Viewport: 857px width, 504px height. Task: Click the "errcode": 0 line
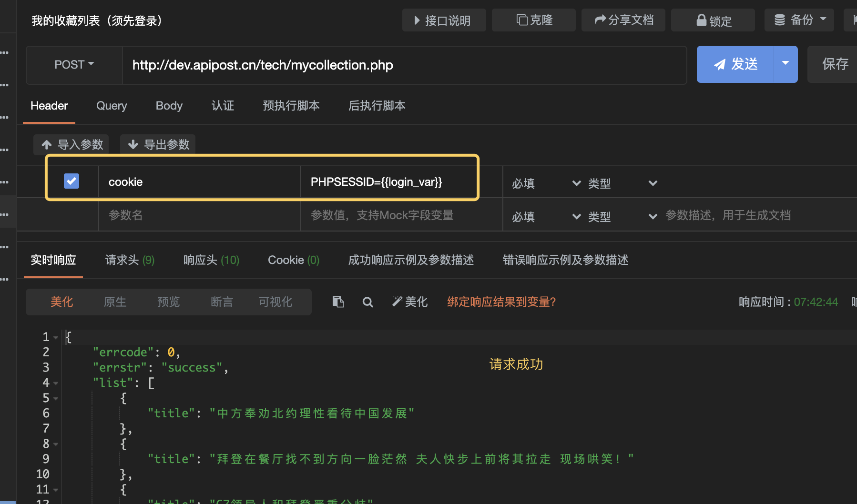pyautogui.click(x=136, y=353)
